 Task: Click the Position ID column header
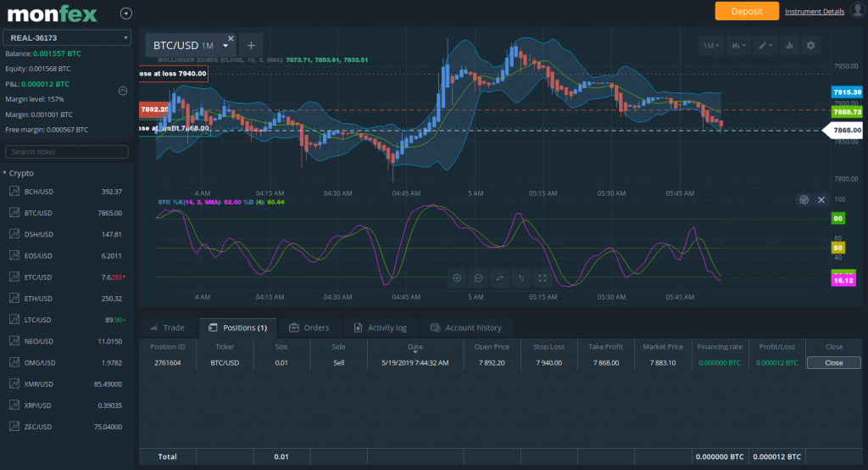coord(168,347)
